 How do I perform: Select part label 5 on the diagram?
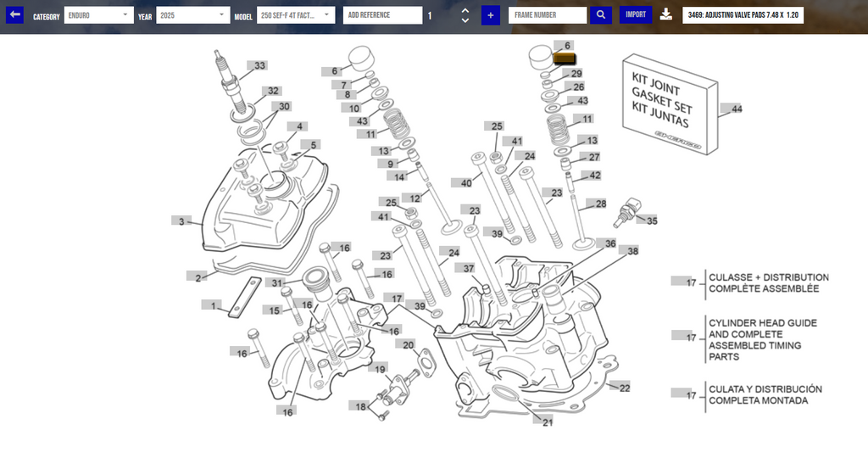tap(311, 145)
